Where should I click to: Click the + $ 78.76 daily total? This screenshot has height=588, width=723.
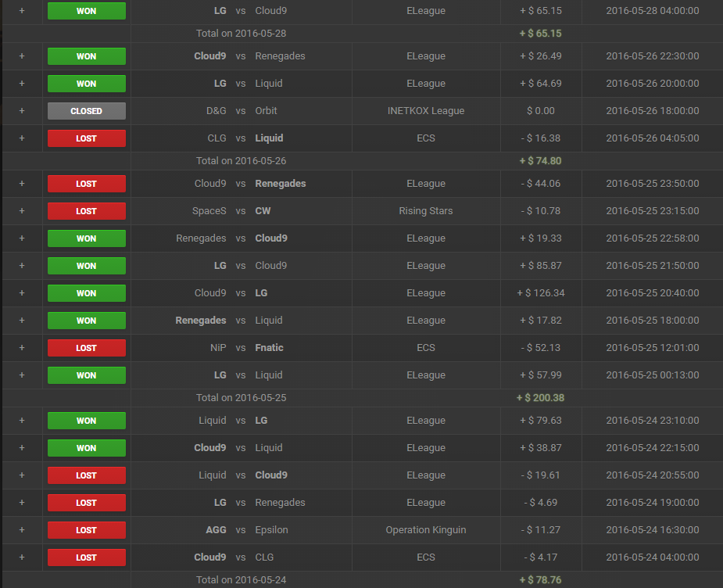pos(540,579)
